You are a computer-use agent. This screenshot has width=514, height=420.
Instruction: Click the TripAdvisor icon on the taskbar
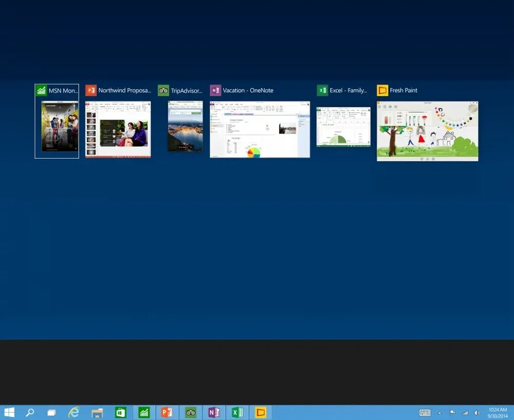[191, 412]
